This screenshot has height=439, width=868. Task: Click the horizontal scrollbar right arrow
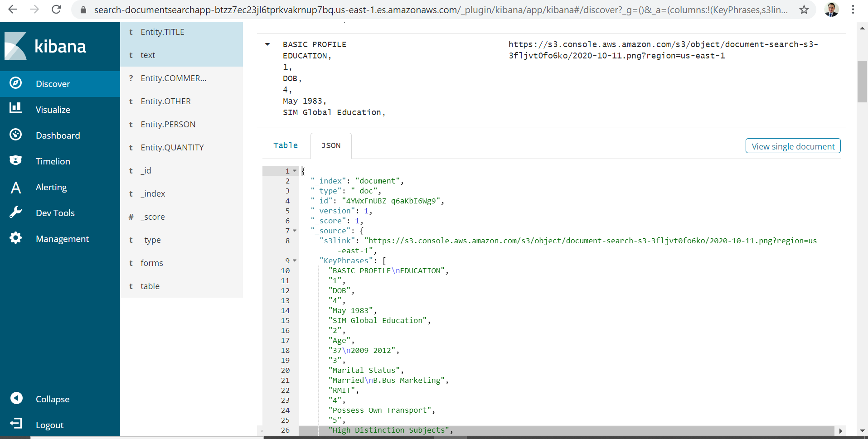840,431
